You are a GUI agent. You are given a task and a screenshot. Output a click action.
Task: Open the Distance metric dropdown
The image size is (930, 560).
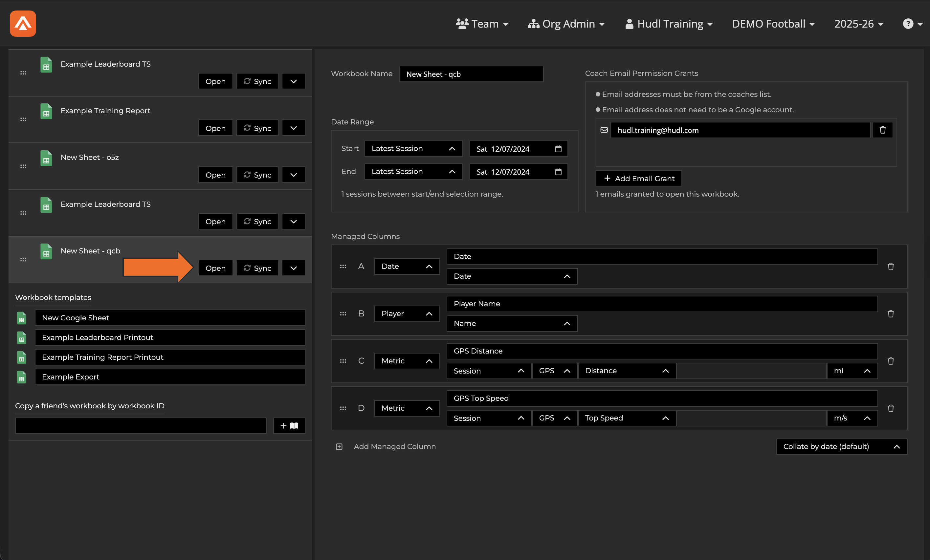627,371
